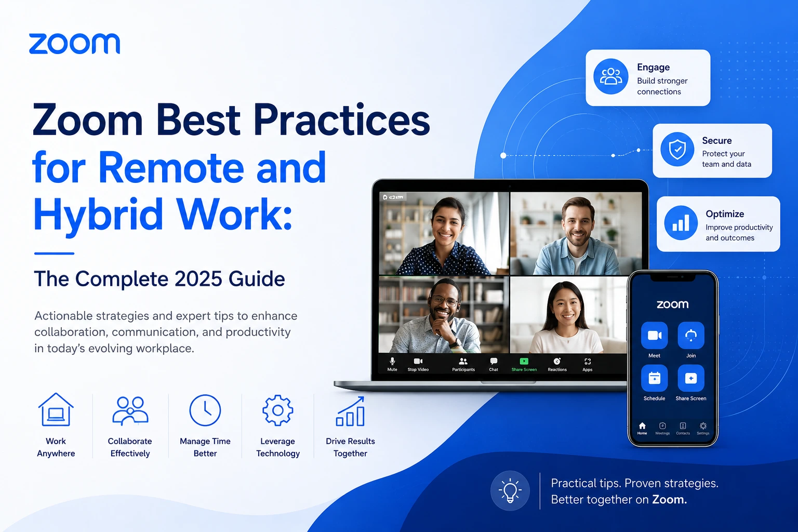Select bottom-right woman's video tile

(x=569, y=315)
